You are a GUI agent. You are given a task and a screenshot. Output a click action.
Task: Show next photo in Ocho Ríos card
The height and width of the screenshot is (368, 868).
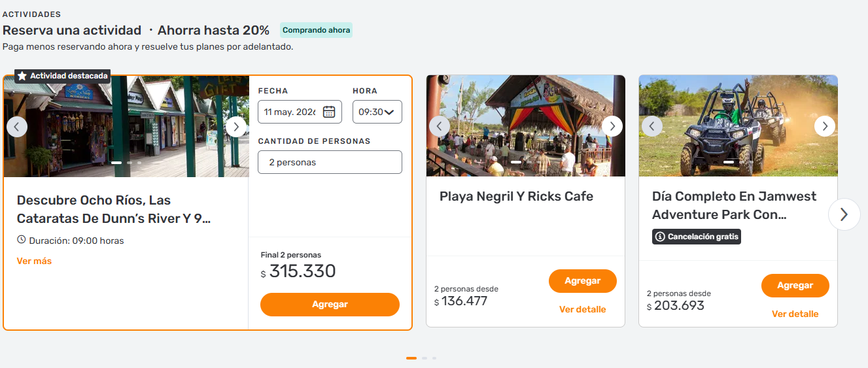pyautogui.click(x=235, y=126)
